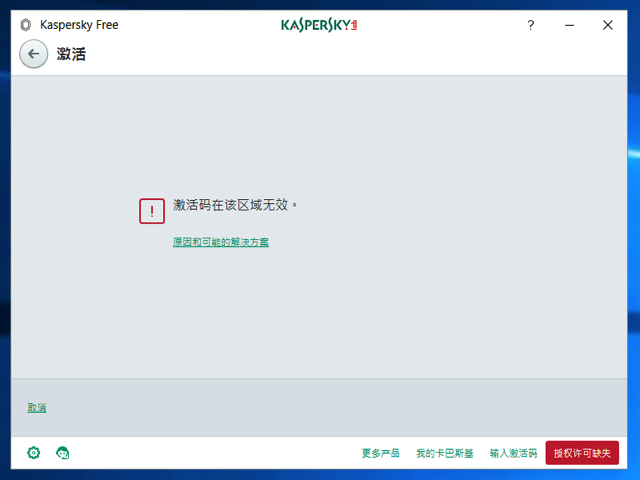Screen dimensions: 640x480
Task: Click 取消 to cancel activation
Action: tap(37, 407)
